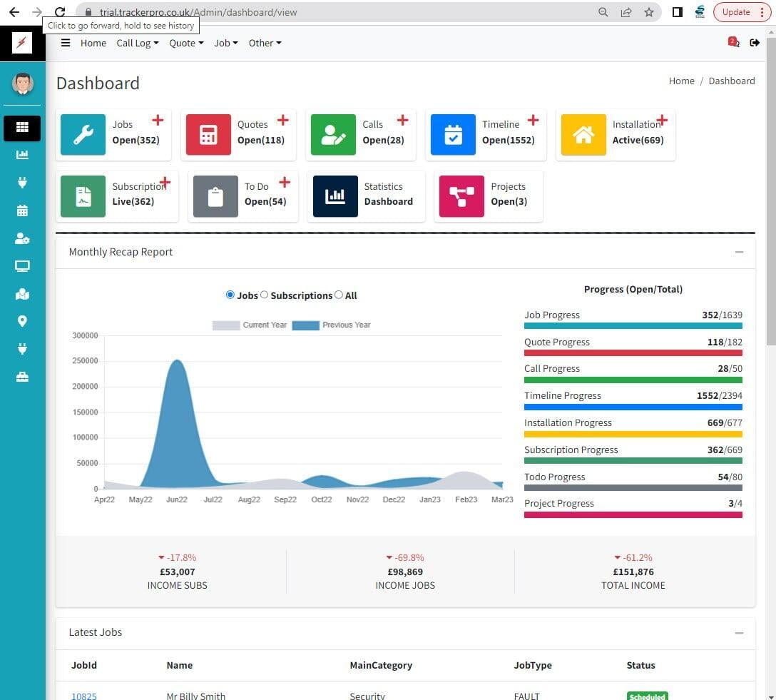This screenshot has width=776, height=700.
Task: Open the pink Projects diagram icon
Action: pyautogui.click(x=461, y=196)
